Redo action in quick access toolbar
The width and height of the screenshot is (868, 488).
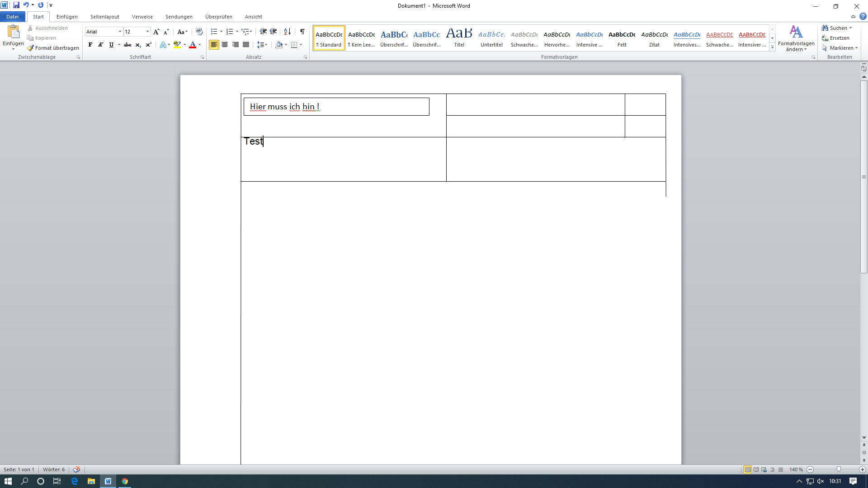point(41,5)
